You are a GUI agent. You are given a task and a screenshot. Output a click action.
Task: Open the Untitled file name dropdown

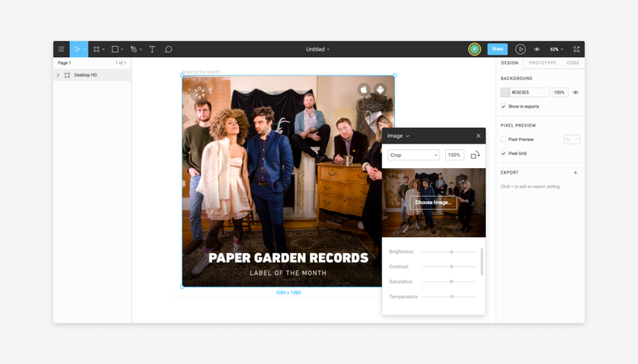[x=317, y=49]
